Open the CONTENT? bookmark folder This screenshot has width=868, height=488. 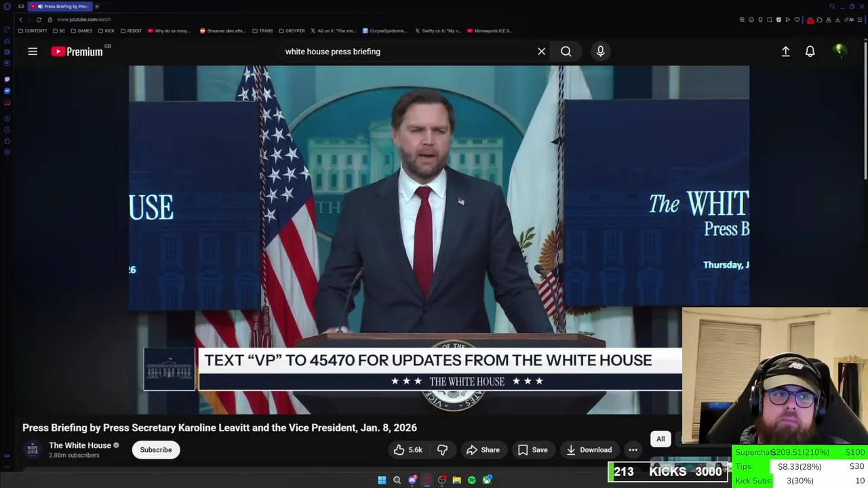point(33,30)
